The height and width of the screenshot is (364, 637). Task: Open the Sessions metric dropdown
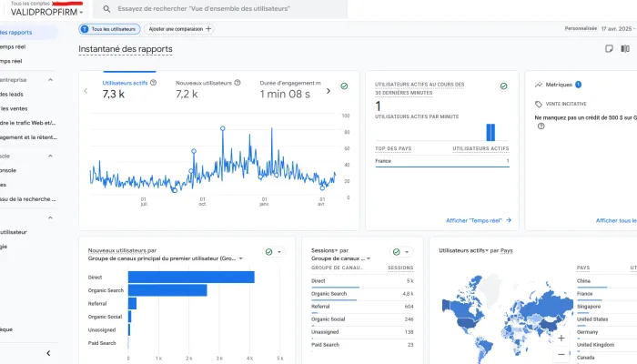pyautogui.click(x=325, y=250)
